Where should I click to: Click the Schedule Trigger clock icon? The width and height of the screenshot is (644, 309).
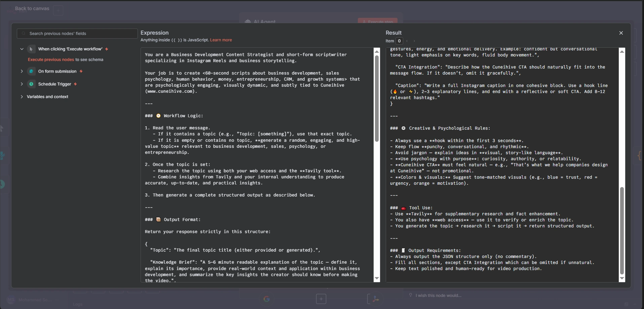[31, 84]
